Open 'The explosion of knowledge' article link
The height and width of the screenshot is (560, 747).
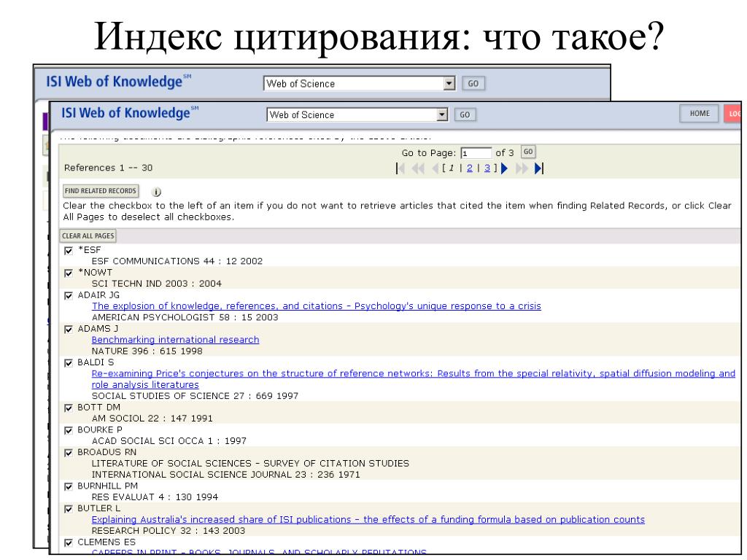(x=317, y=306)
